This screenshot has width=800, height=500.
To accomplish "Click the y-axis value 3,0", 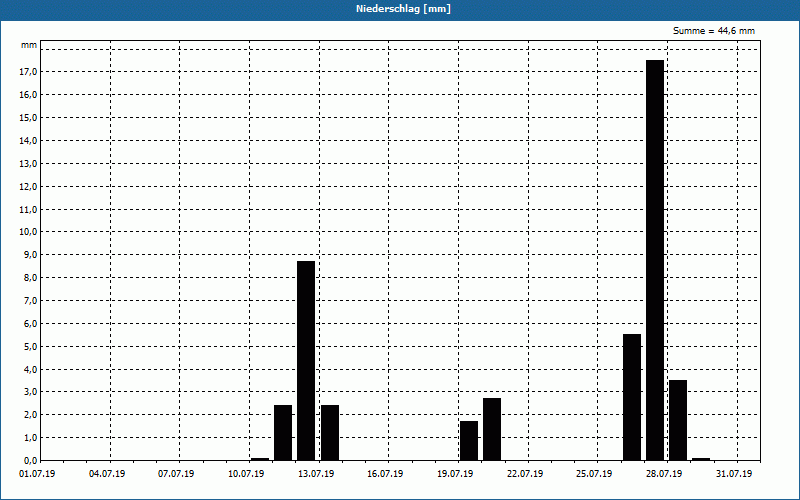I will click(30, 392).
